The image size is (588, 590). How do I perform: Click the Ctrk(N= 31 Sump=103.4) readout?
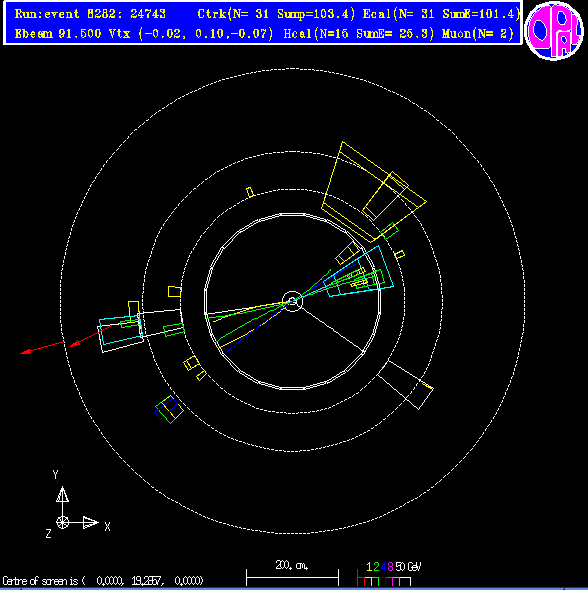tap(276, 14)
